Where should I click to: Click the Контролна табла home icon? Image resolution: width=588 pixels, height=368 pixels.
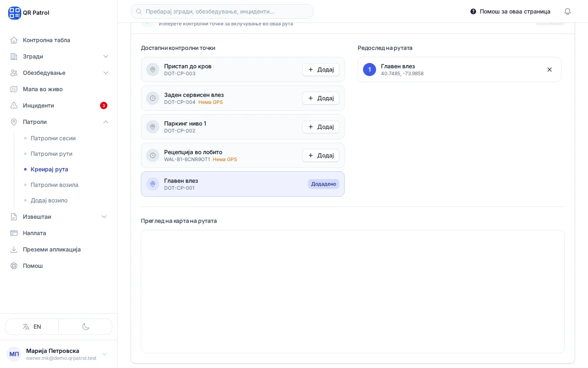coord(14,40)
